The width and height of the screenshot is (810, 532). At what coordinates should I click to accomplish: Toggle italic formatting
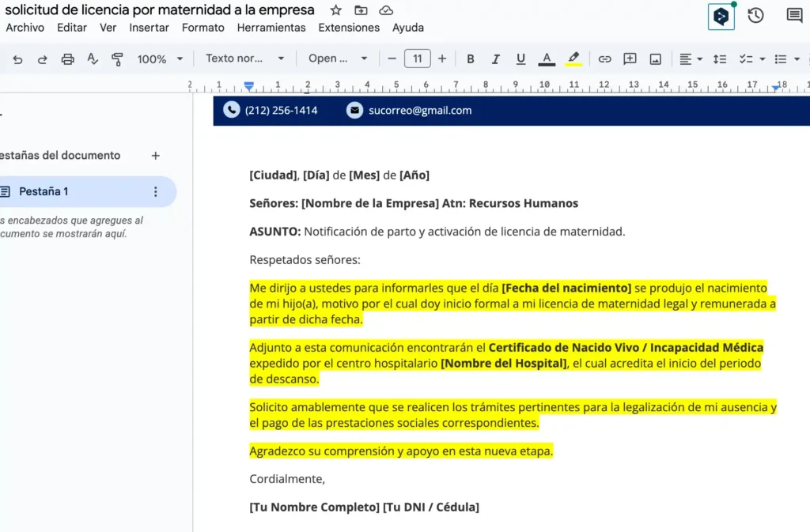coord(496,59)
